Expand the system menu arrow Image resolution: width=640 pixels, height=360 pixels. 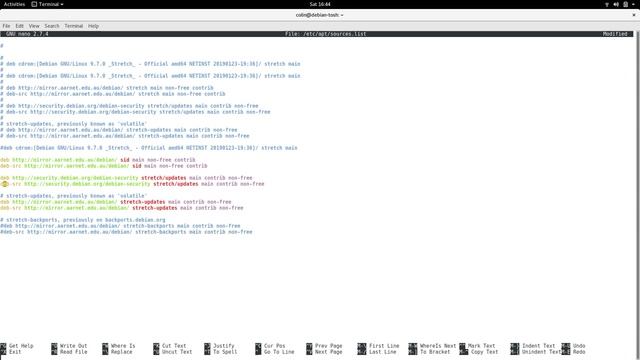pos(633,4)
